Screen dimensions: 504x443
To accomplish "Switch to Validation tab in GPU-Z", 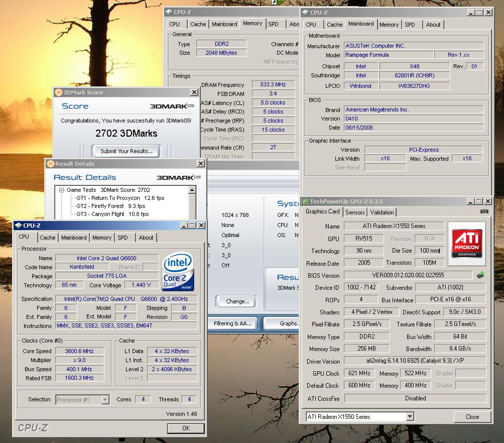I will pyautogui.click(x=382, y=212).
